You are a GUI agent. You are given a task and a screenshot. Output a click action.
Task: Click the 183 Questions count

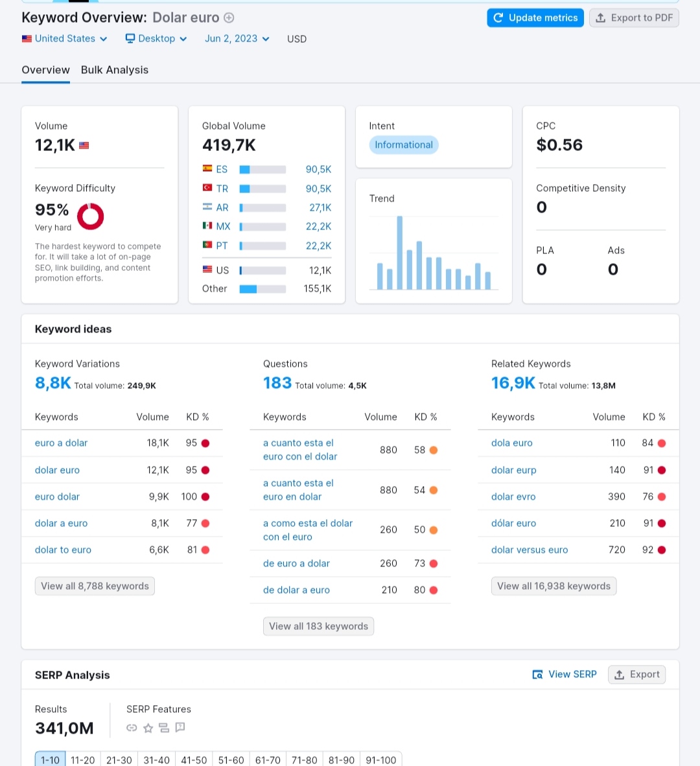277,383
